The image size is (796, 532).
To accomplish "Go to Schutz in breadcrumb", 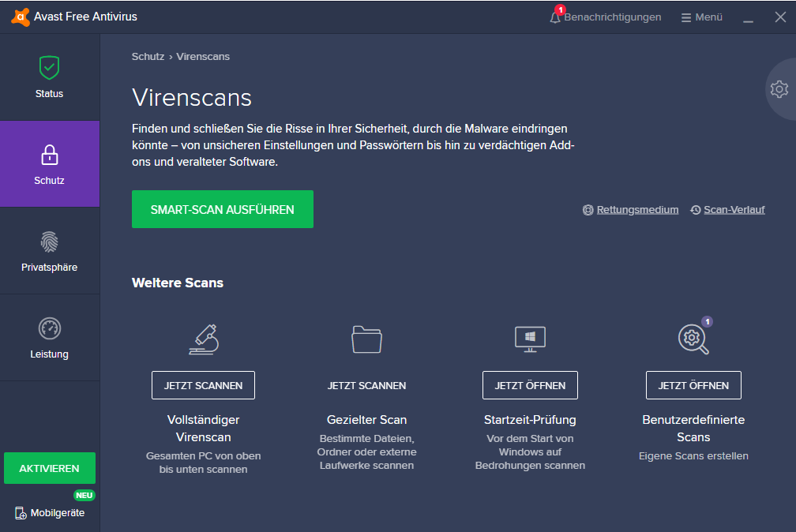I will pos(148,57).
